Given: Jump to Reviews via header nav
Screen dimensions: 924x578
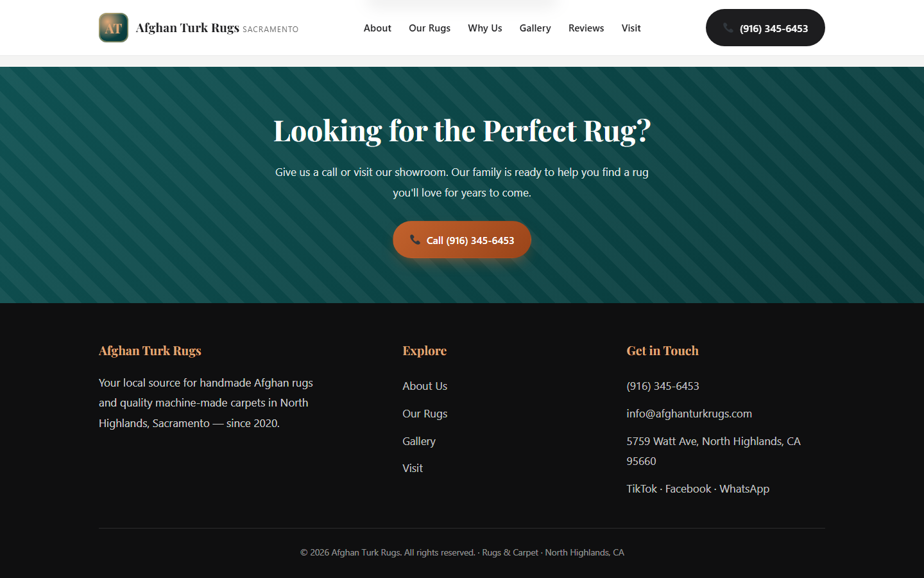Looking at the screenshot, I should pos(586,28).
